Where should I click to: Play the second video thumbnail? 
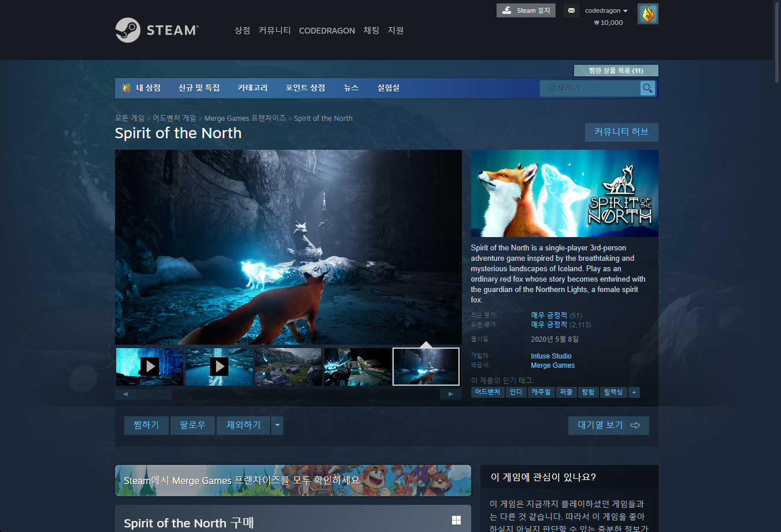tap(219, 367)
